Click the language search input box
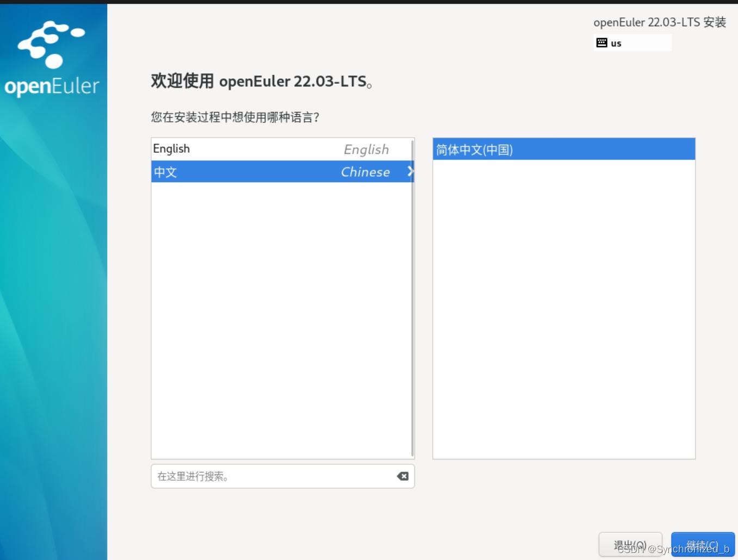Screen dimensions: 738x560 (x=261, y=476)
